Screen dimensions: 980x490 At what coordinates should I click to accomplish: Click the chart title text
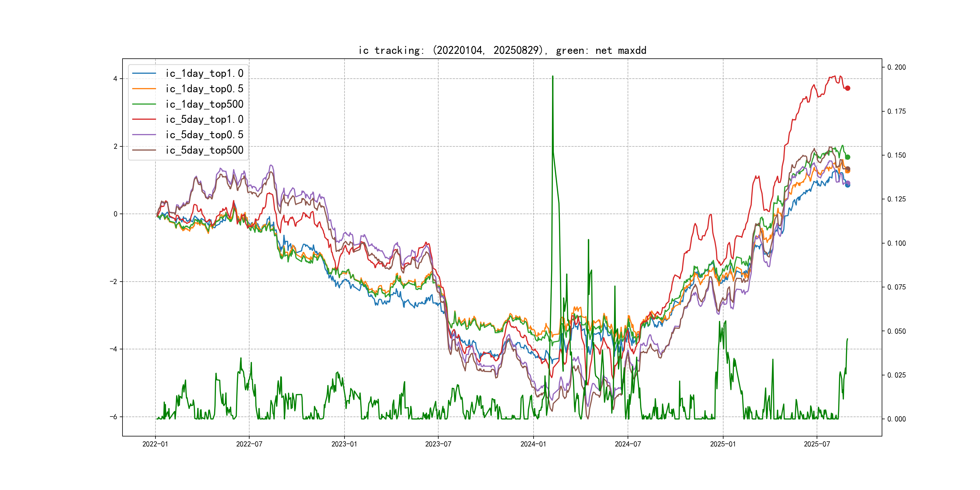[x=502, y=50]
